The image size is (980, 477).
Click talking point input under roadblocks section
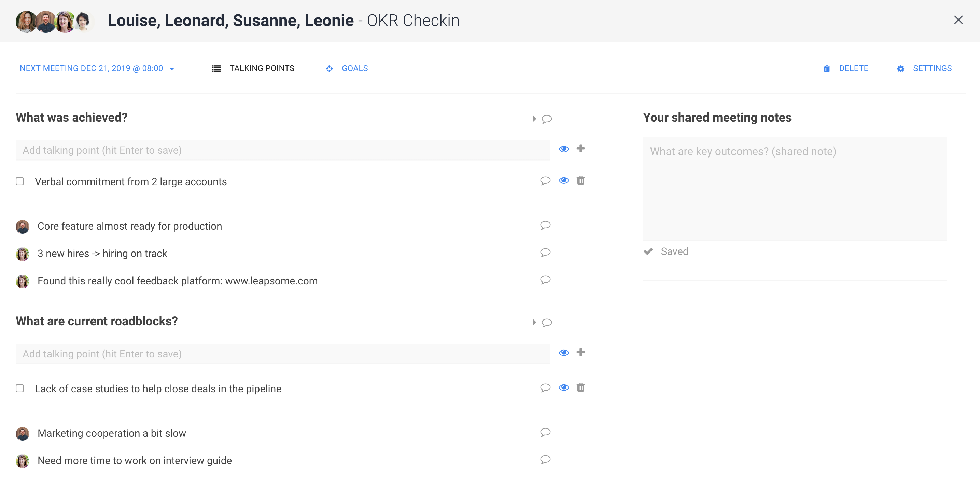click(x=283, y=354)
